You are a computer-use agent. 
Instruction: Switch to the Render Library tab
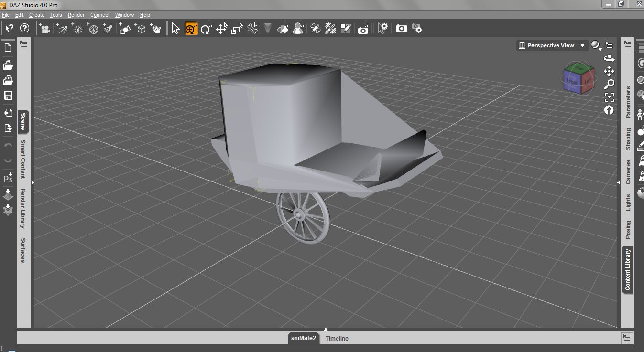23,208
